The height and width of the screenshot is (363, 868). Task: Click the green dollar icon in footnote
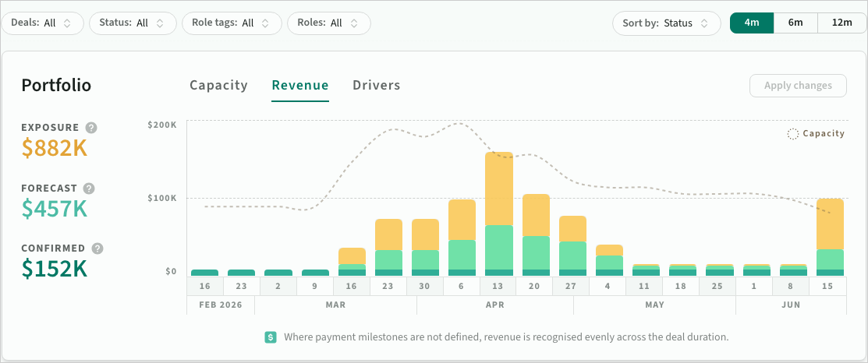pyautogui.click(x=271, y=337)
